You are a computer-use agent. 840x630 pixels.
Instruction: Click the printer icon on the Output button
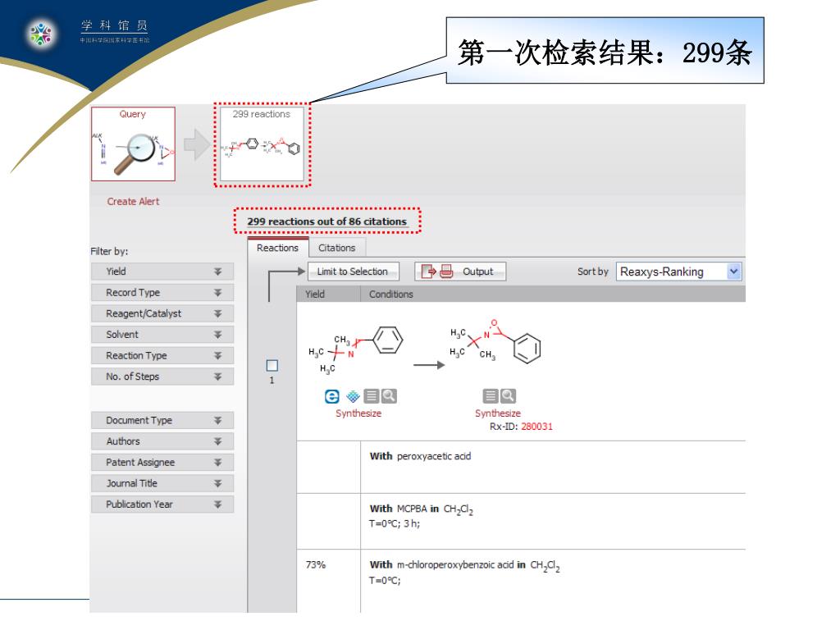(446, 272)
